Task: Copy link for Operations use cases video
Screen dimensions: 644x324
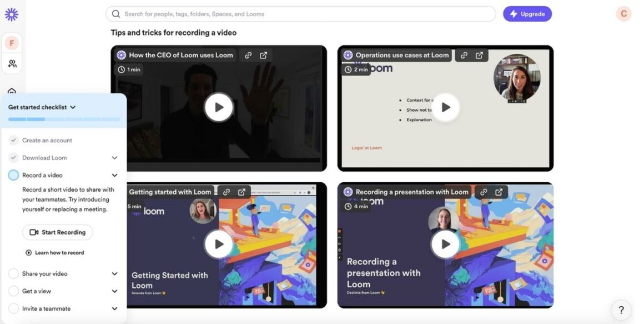Action: coord(464,55)
